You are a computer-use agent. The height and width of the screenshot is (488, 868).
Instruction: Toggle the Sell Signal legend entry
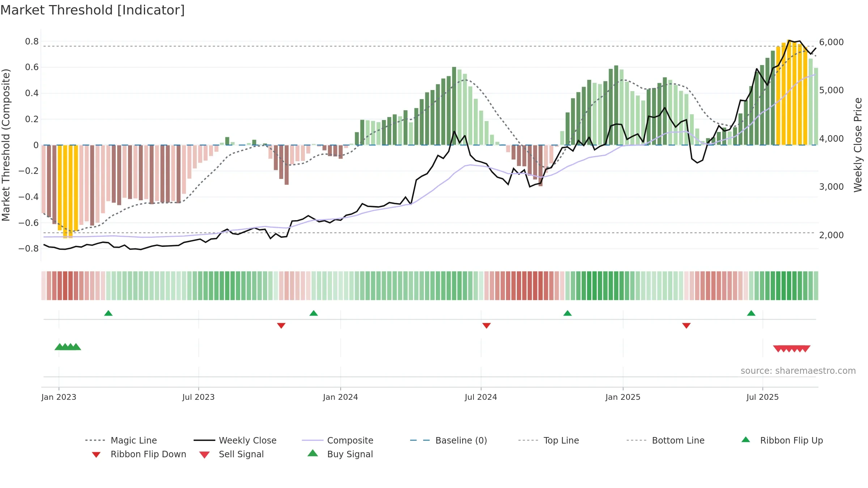click(231, 454)
